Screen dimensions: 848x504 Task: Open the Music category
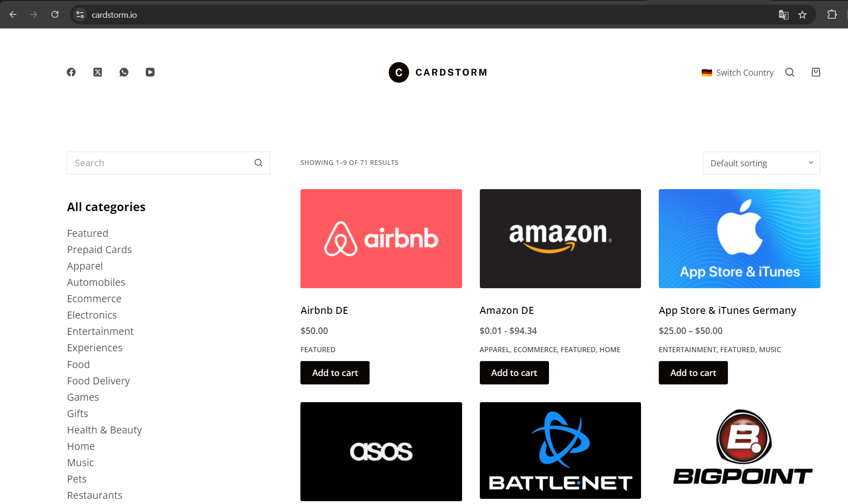[x=80, y=462]
